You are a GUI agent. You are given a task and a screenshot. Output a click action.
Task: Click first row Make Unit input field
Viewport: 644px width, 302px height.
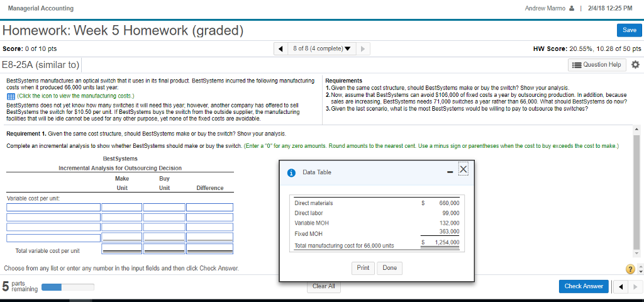pos(122,207)
